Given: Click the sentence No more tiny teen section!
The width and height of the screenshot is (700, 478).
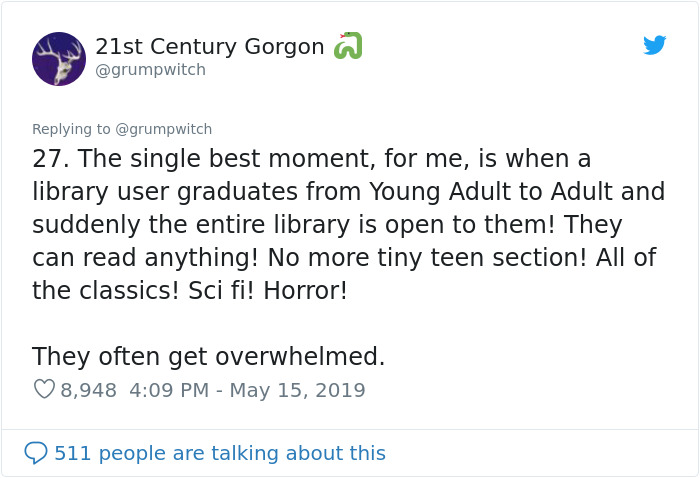Looking at the screenshot, I should tap(427, 258).
